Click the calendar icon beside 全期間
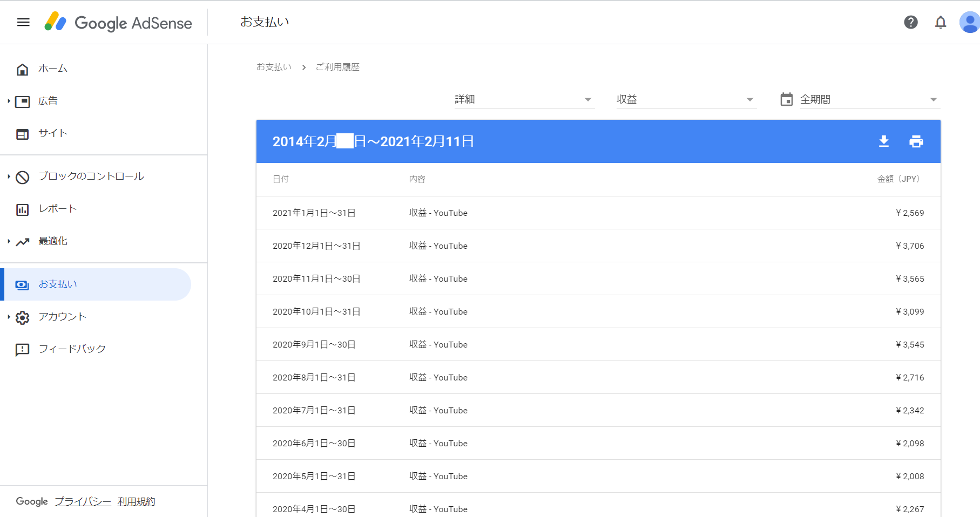 pos(787,99)
